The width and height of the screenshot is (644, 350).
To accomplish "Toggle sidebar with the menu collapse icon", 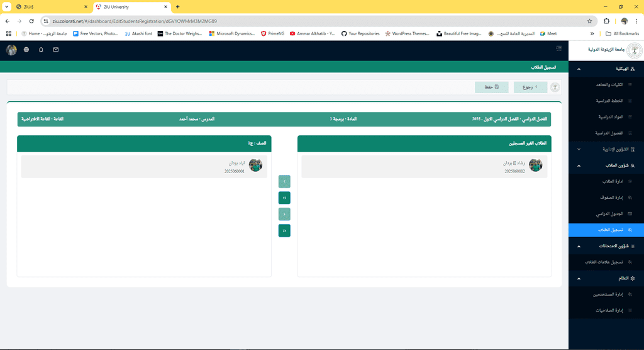I will pos(559,48).
